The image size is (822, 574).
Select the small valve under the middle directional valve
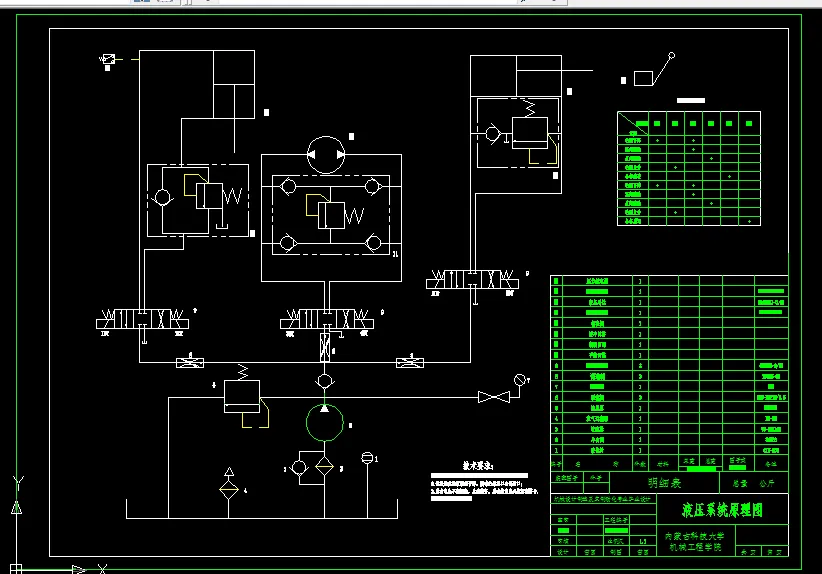325,347
